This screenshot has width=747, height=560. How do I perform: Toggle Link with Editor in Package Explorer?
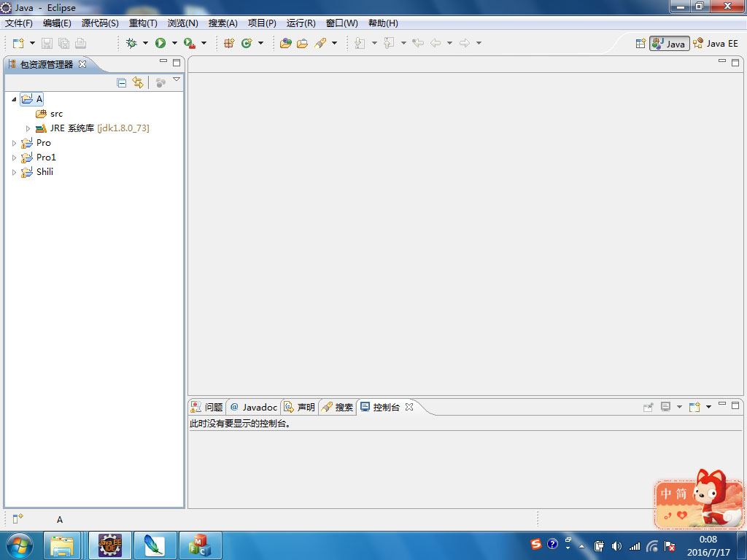[x=138, y=83]
